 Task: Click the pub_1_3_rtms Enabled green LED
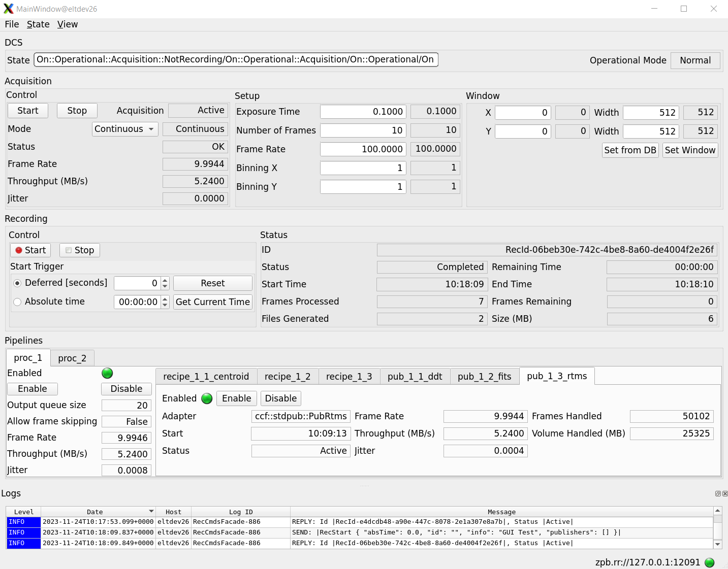[207, 398]
